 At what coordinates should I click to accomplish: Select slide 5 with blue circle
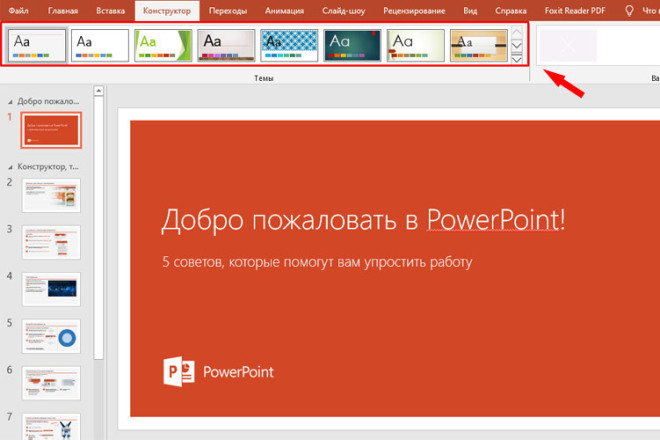[x=51, y=336]
